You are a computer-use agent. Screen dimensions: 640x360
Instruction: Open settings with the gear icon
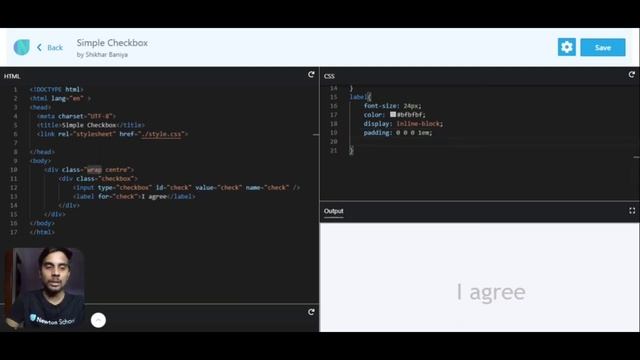[x=567, y=47]
